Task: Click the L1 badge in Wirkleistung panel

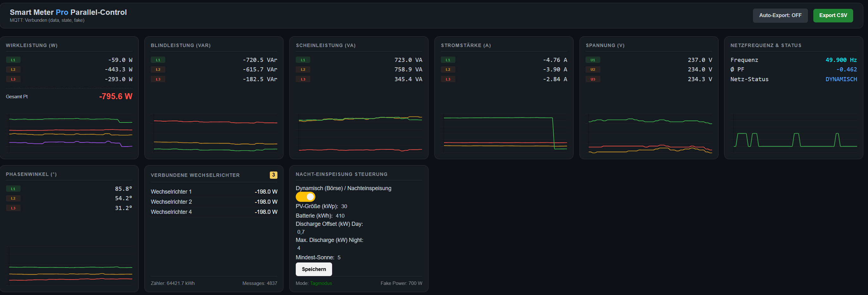Action: point(13,60)
